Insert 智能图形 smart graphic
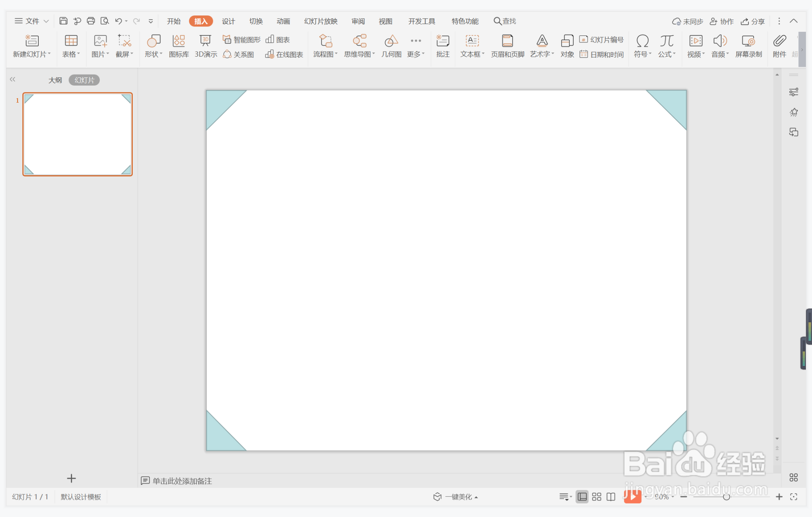 click(241, 40)
